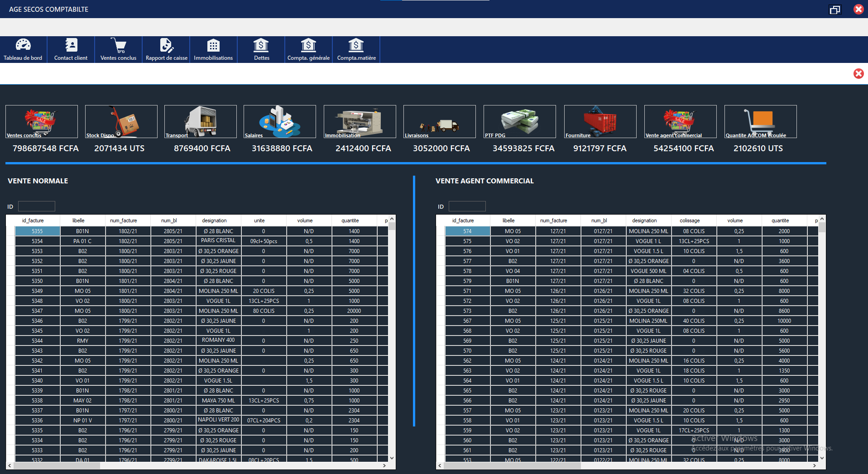Screen dimensions: 868x474
Task: Open the Immobilisations section
Action: pos(213,49)
